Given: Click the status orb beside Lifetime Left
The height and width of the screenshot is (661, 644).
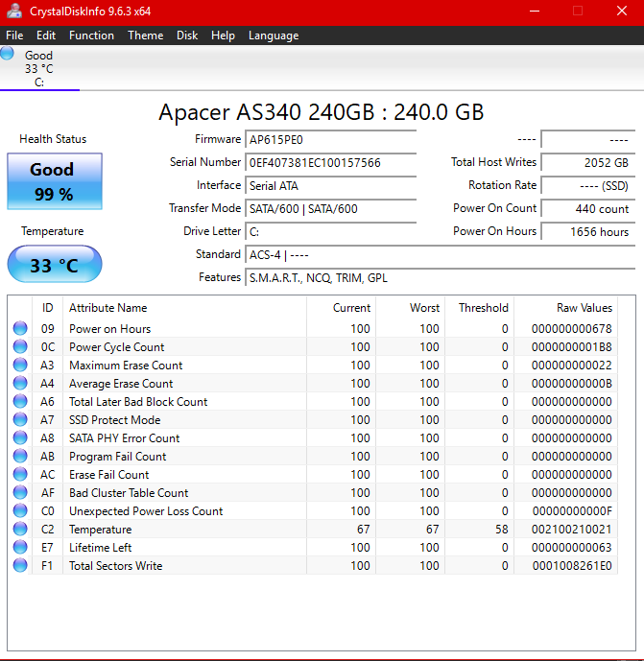Looking at the screenshot, I should pyautogui.click(x=20, y=548).
